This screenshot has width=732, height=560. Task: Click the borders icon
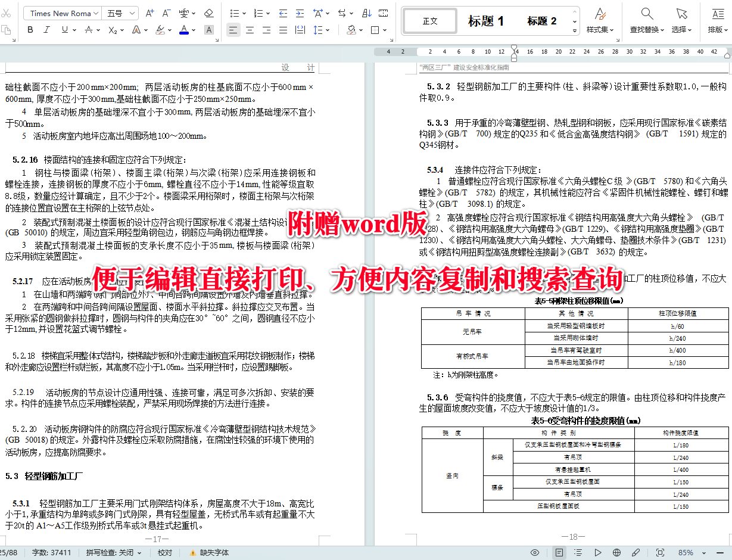pos(375,29)
